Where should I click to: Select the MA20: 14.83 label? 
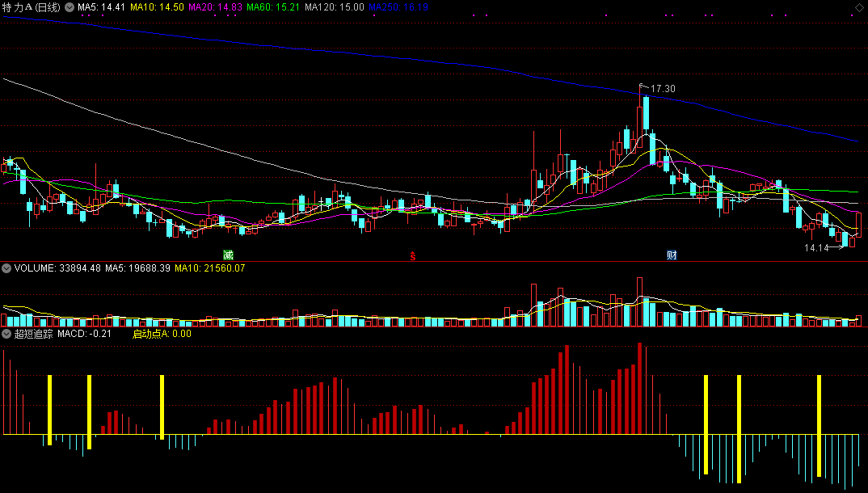(x=215, y=7)
